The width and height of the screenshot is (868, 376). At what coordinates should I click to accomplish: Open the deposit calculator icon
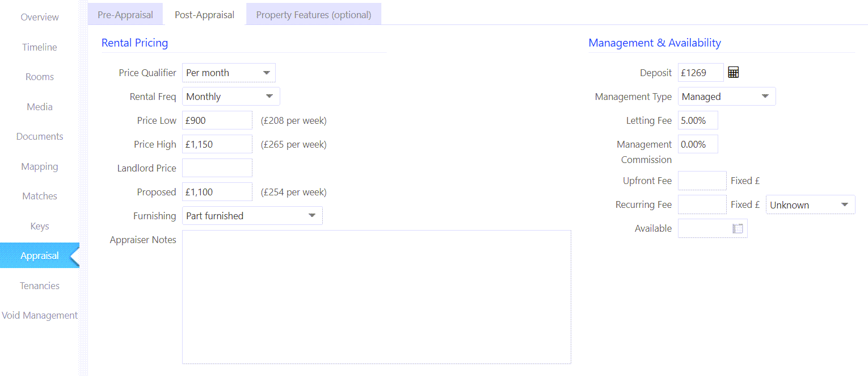(733, 72)
